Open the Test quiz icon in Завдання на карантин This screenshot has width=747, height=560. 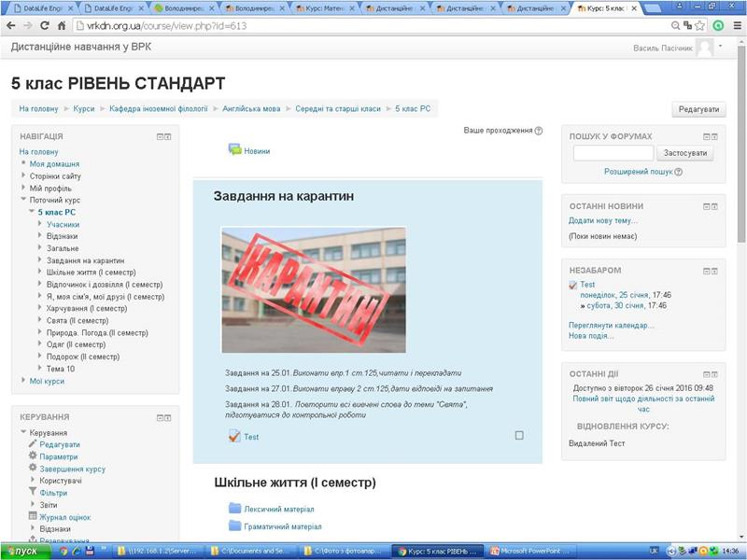pos(234,436)
